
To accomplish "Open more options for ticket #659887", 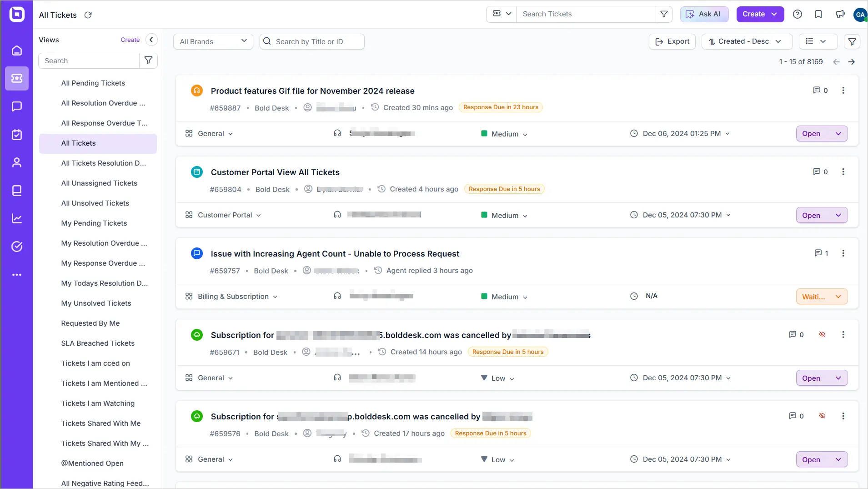I will (x=843, y=91).
